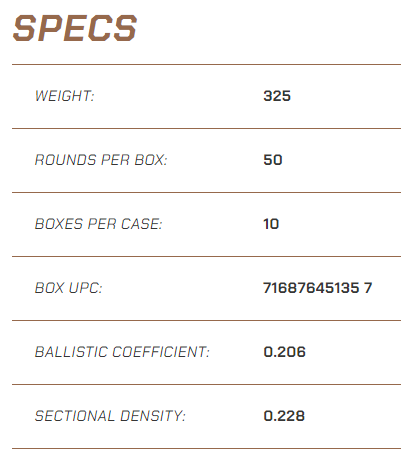Select the BALLISTIC COEFFICIENT label

[122, 352]
